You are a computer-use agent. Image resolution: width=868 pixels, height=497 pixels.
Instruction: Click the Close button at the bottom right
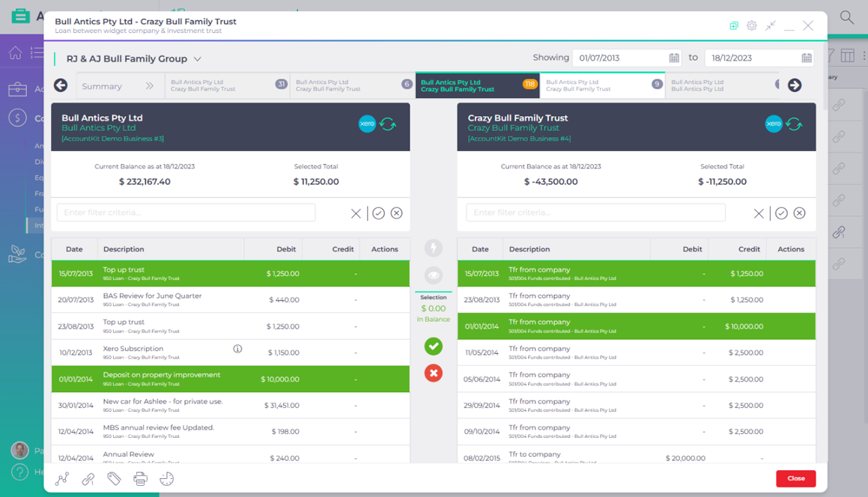click(x=795, y=478)
